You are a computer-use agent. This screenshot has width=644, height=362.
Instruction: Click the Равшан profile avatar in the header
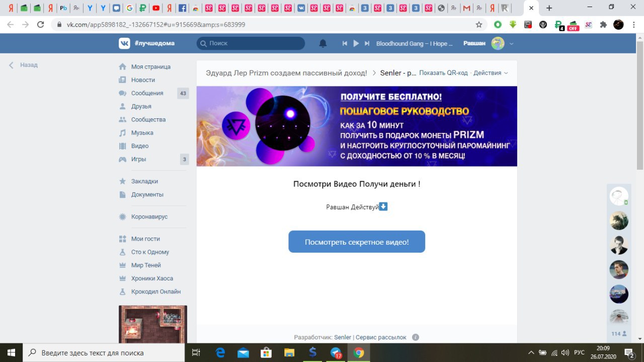point(498,43)
